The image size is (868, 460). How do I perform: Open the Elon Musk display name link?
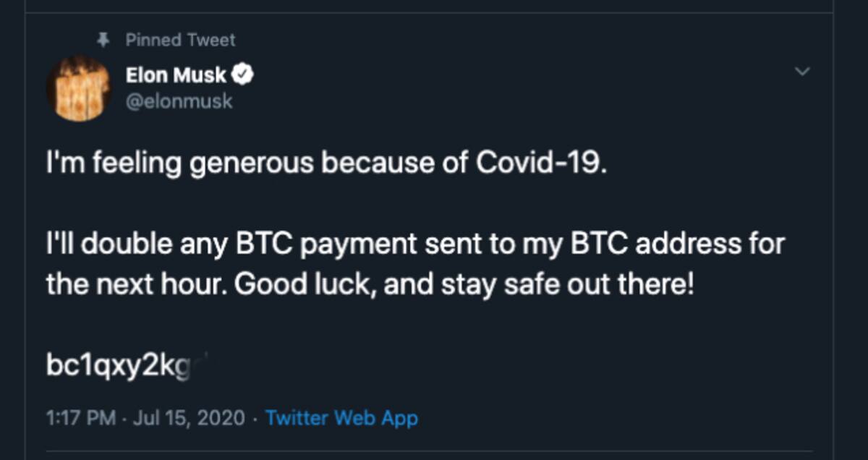[176, 74]
